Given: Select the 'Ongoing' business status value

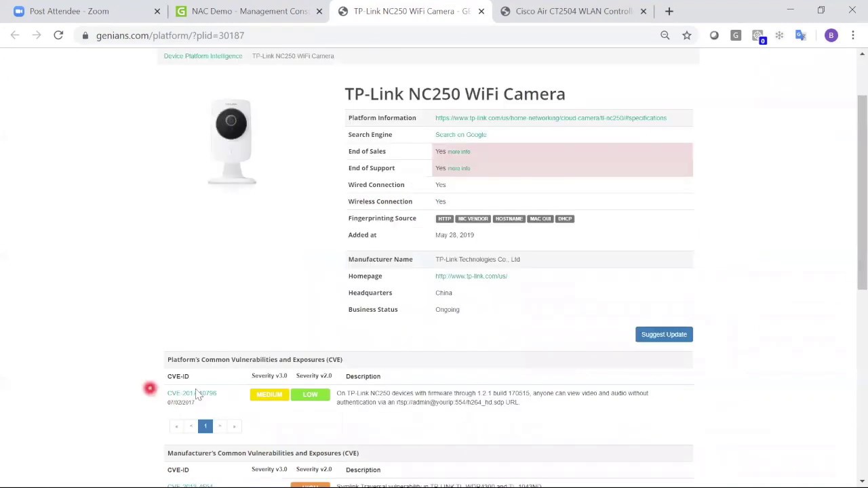Looking at the screenshot, I should (447, 309).
